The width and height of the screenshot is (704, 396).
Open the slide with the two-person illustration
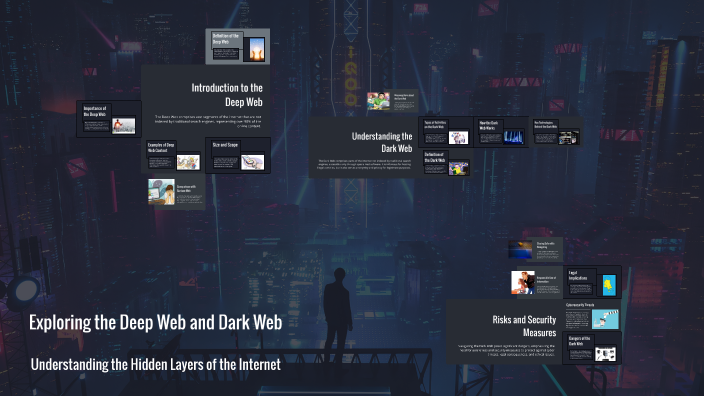point(537,282)
